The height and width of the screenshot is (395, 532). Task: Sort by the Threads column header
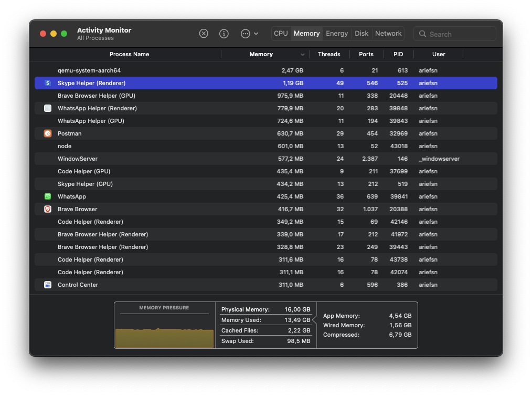pyautogui.click(x=329, y=54)
